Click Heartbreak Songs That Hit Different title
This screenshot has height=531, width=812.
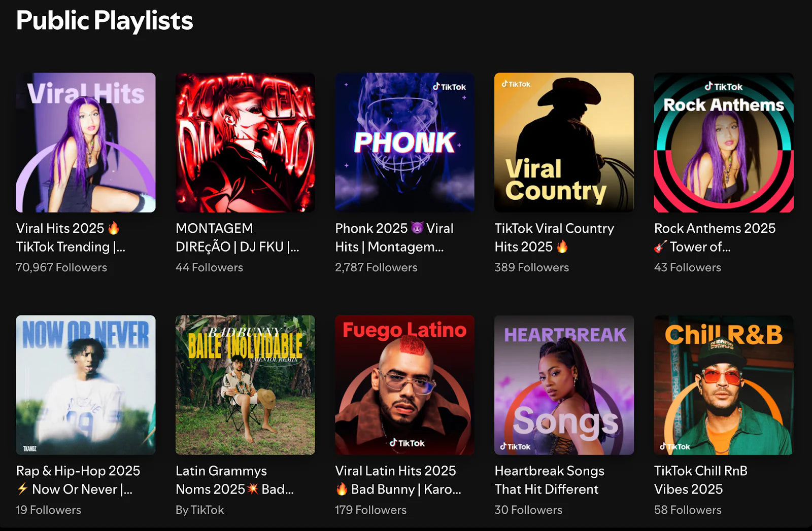(549, 480)
